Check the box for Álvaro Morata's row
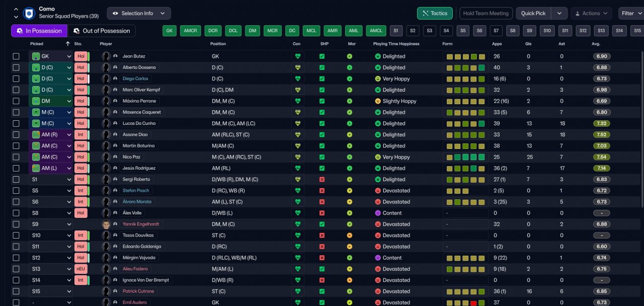 16,202
